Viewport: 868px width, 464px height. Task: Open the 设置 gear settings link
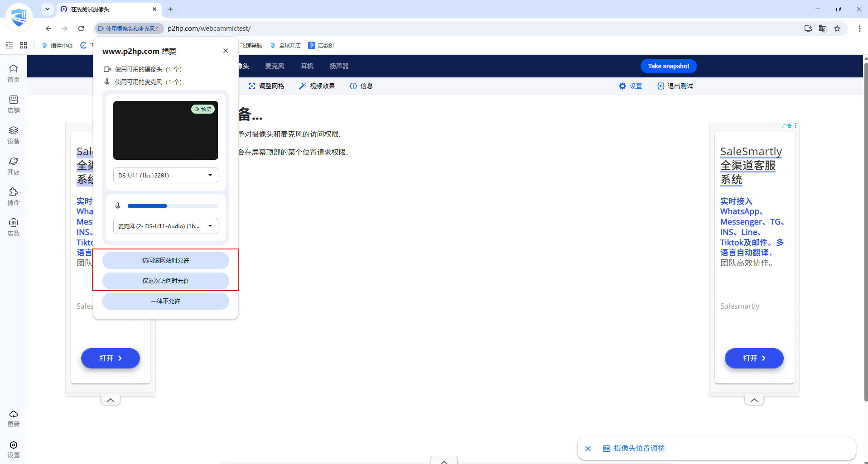[631, 86]
